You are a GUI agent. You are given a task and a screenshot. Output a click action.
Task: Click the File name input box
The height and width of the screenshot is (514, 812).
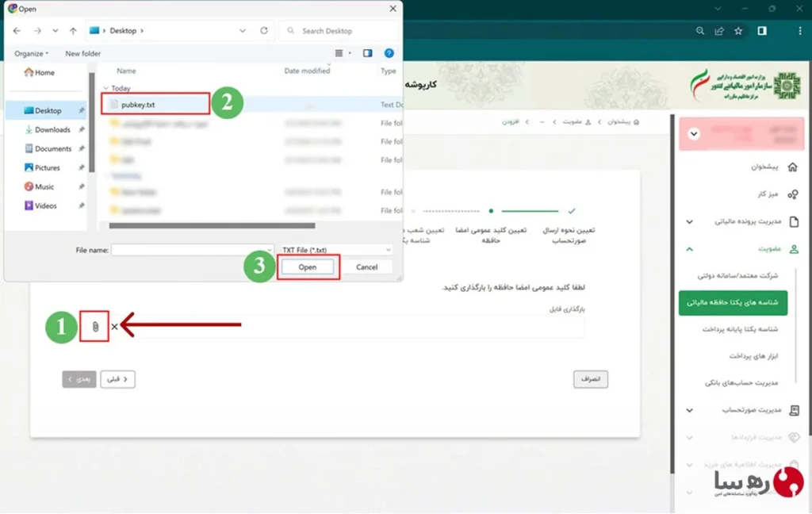[192, 250]
